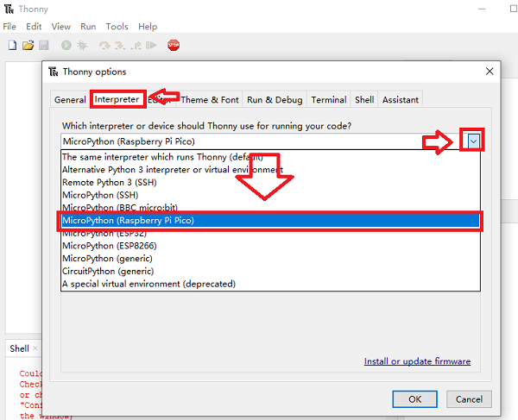
Task: Click the interpreter combo box text field
Action: 264,141
